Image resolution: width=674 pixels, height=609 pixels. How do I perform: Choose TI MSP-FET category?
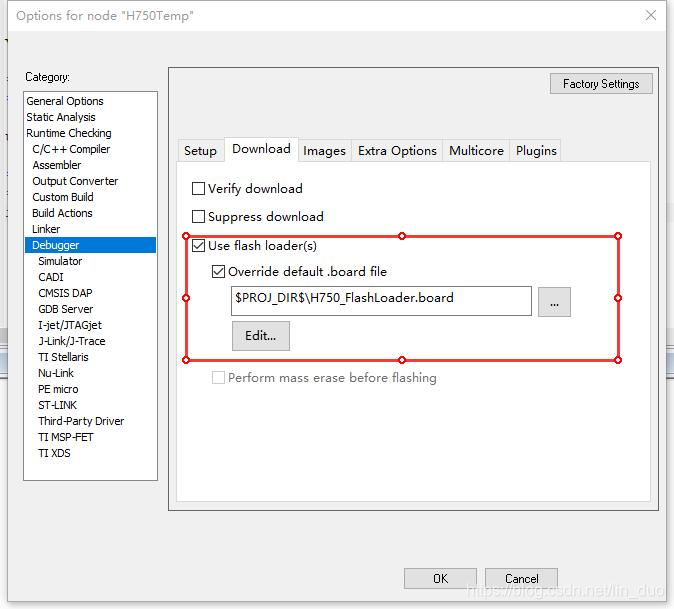[x=90, y=437]
